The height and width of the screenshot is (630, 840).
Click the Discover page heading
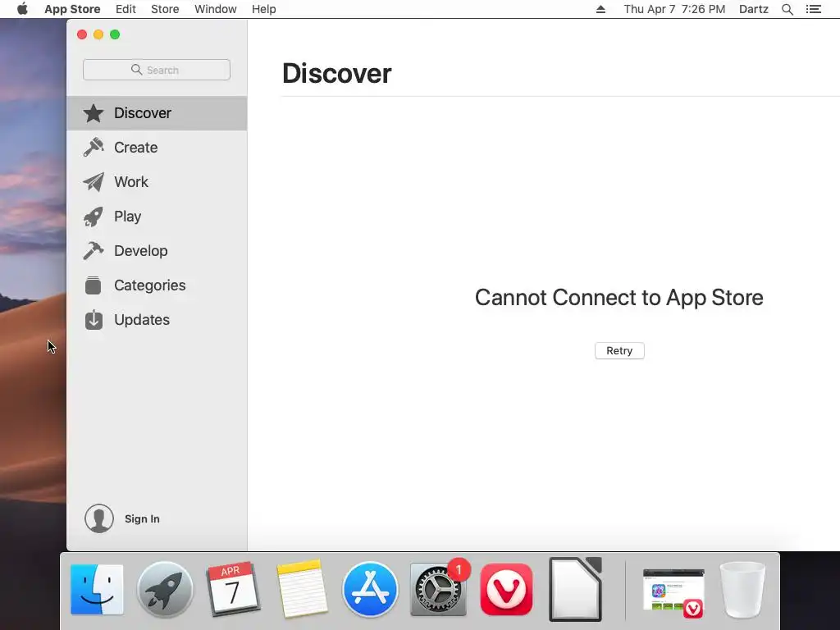[x=337, y=73]
